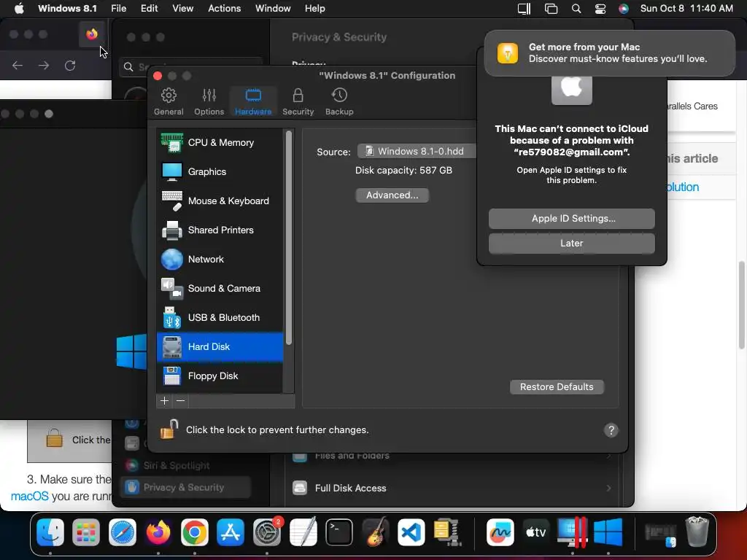Choose Mouse & Keyboard settings
This screenshot has width=747, height=560.
pos(220,201)
